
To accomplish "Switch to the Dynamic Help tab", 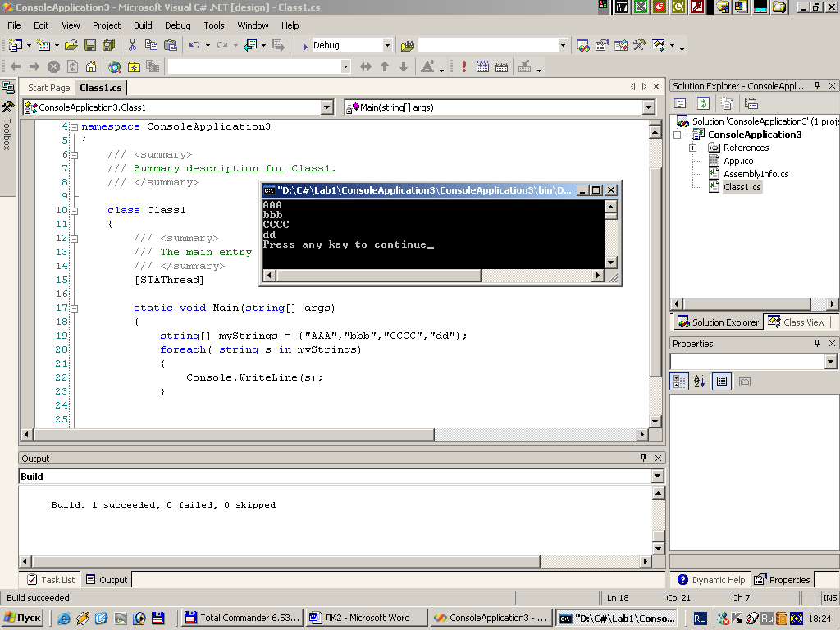I will [x=711, y=580].
